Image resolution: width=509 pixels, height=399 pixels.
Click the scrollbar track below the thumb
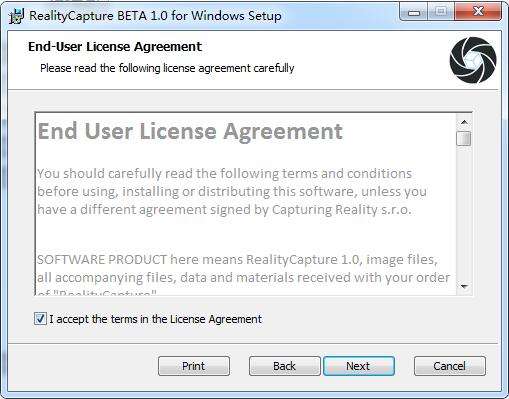pos(464,213)
